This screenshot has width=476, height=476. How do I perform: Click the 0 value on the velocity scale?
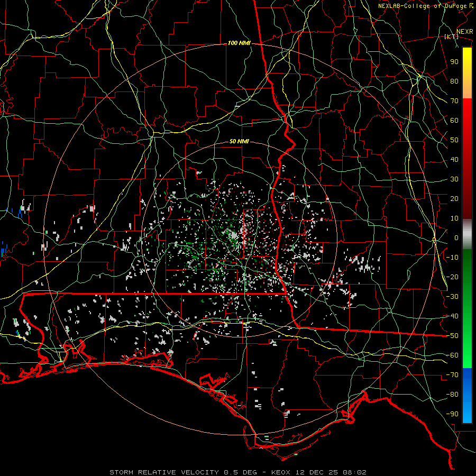(456, 238)
